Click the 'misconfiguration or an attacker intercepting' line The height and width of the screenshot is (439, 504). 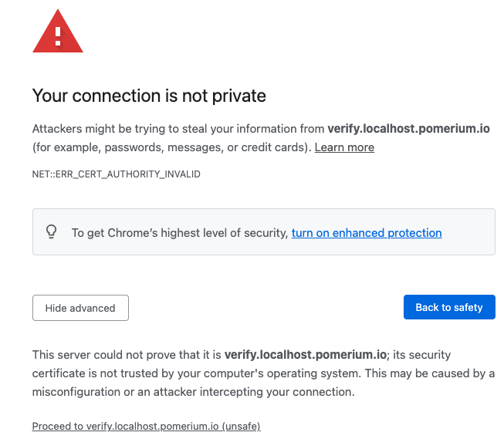click(193, 392)
